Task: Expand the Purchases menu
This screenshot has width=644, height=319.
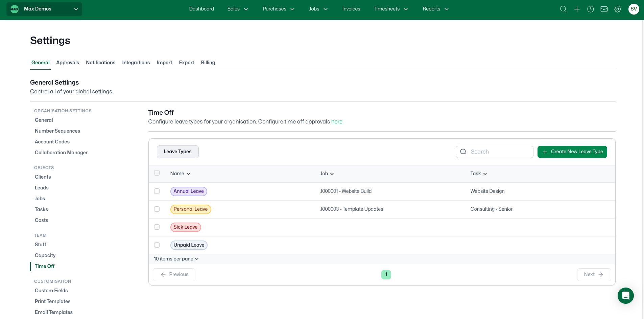Action: (x=279, y=9)
